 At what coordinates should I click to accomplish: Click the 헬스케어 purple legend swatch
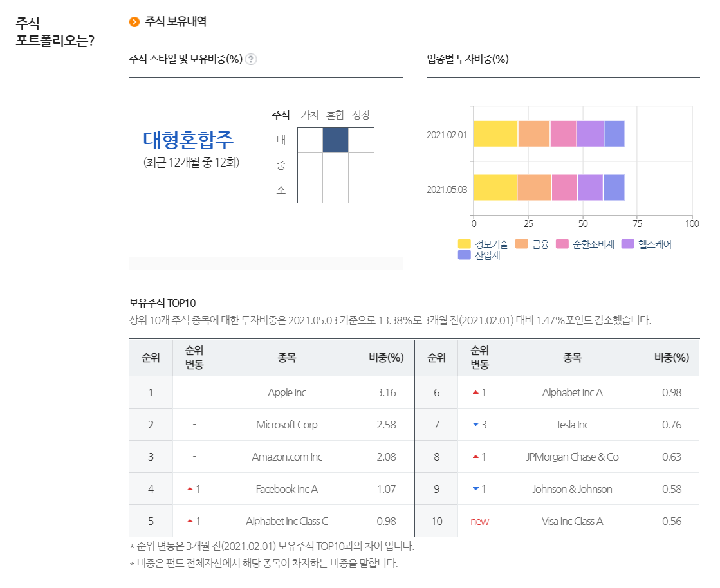pyautogui.click(x=628, y=244)
